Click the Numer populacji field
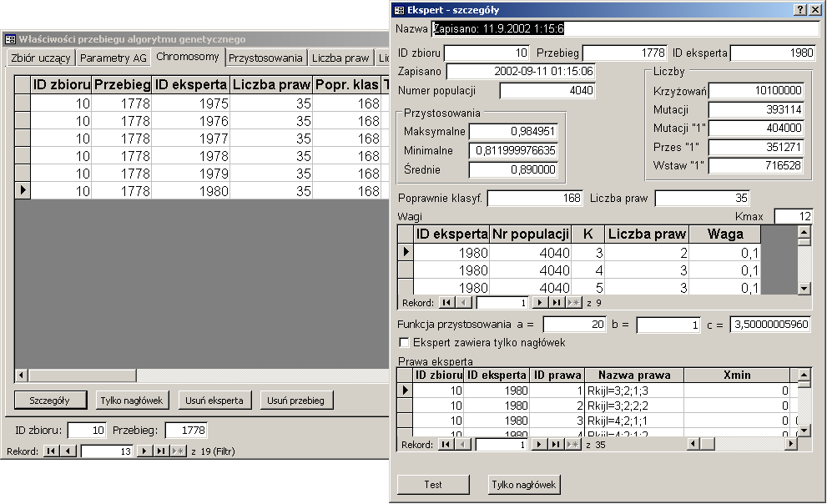 (547, 91)
